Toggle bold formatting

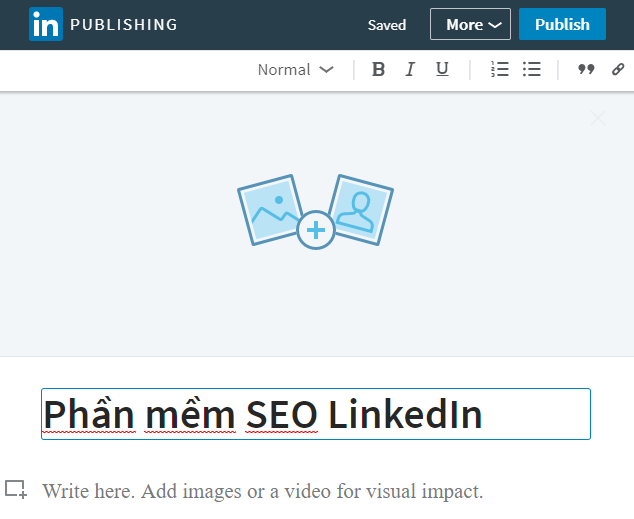[x=378, y=70]
